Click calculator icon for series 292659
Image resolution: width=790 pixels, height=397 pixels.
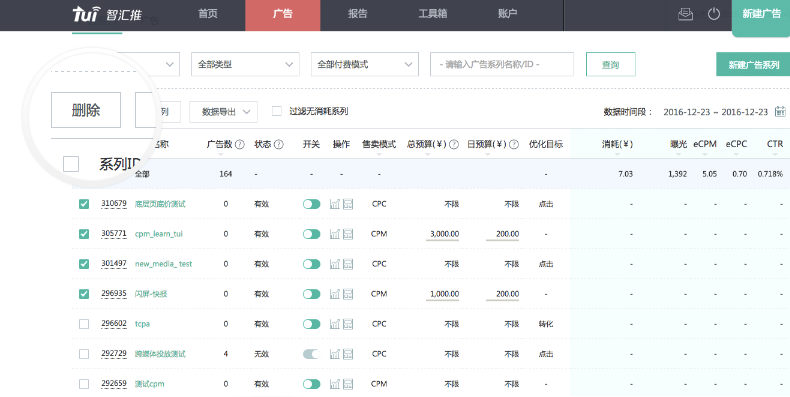[x=348, y=384]
